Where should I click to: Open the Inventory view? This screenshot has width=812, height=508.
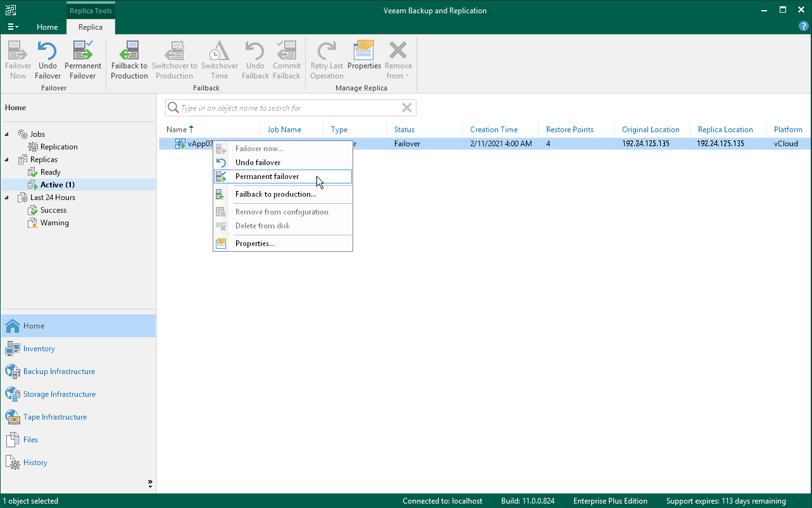[x=78, y=349]
